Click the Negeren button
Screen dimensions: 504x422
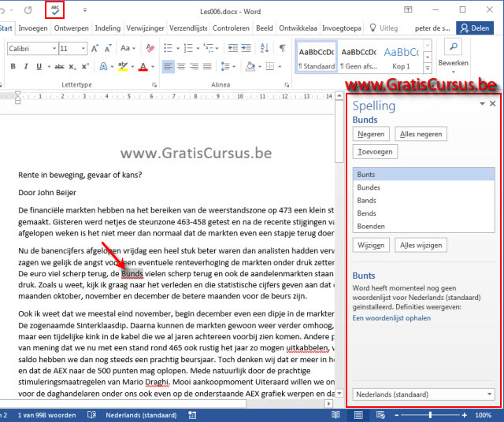click(371, 134)
